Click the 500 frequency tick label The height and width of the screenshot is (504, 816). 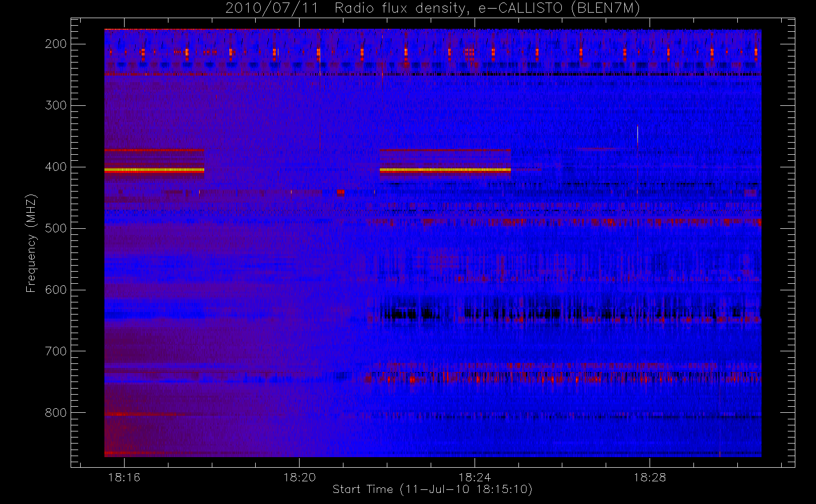(56, 228)
